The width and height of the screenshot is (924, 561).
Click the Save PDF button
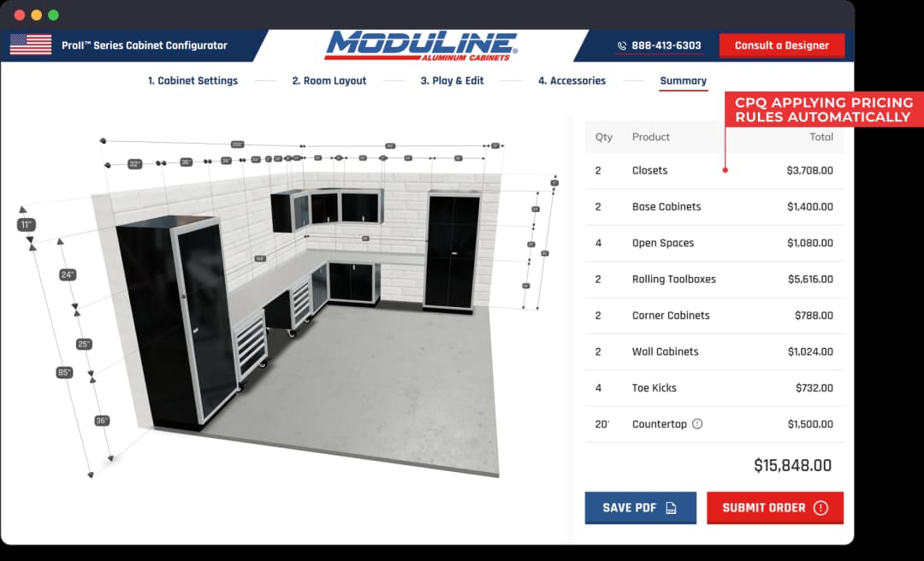click(x=641, y=508)
